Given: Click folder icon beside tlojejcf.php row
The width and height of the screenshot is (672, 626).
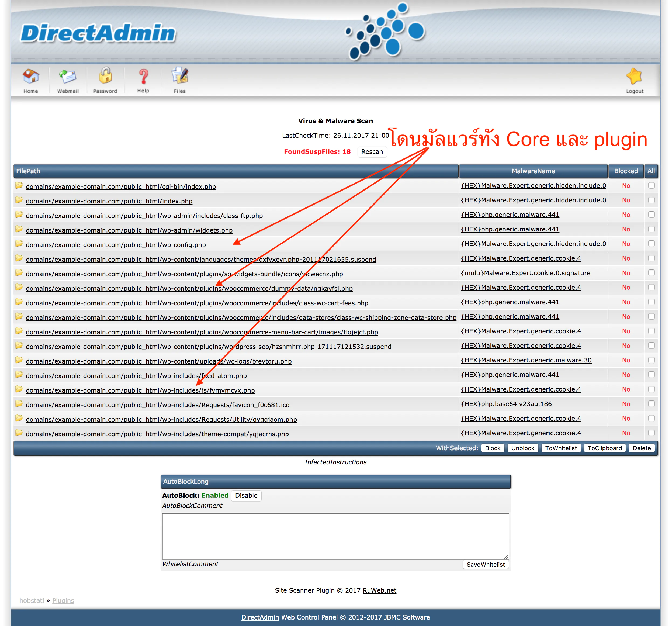Looking at the screenshot, I should [19, 331].
